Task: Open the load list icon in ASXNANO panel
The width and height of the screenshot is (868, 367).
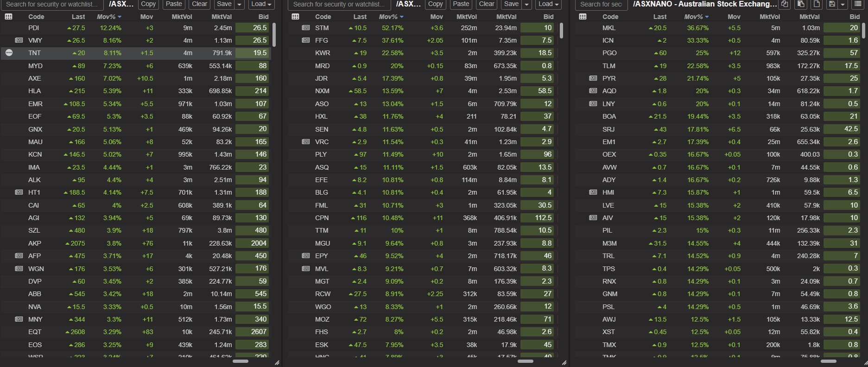Action: coord(858,4)
